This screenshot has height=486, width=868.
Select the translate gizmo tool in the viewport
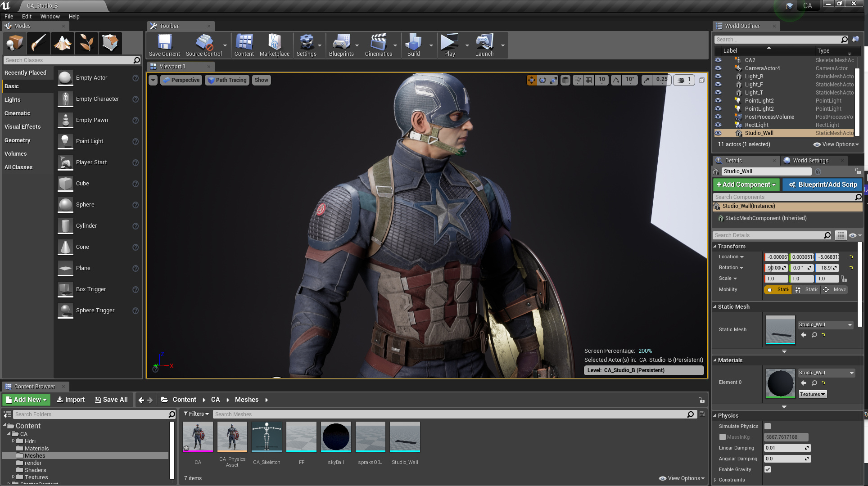532,80
